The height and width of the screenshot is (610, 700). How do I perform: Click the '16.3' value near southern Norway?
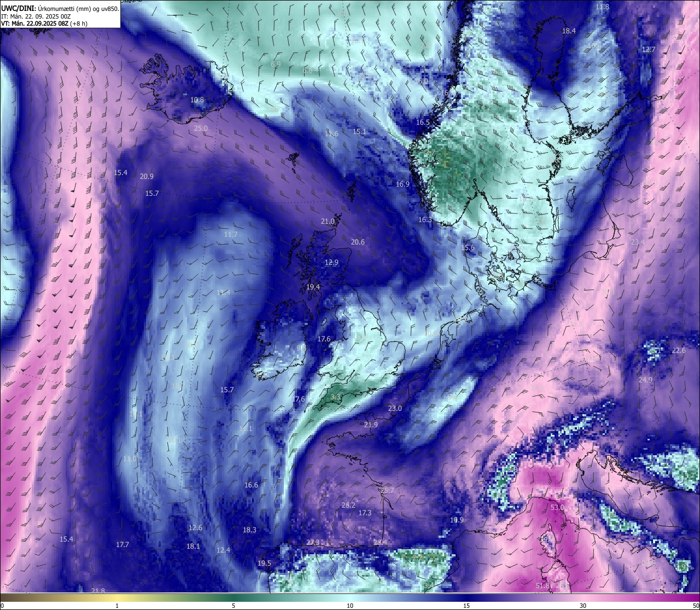coord(425,220)
